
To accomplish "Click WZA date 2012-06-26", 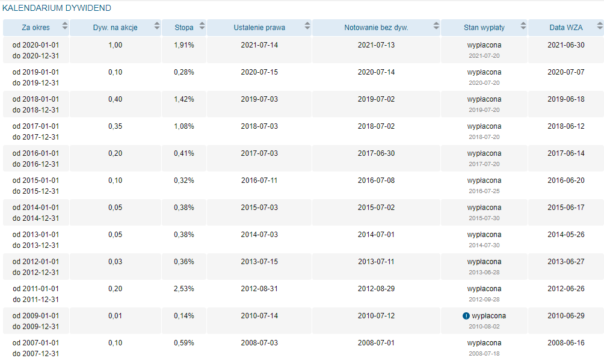I will (566, 289).
